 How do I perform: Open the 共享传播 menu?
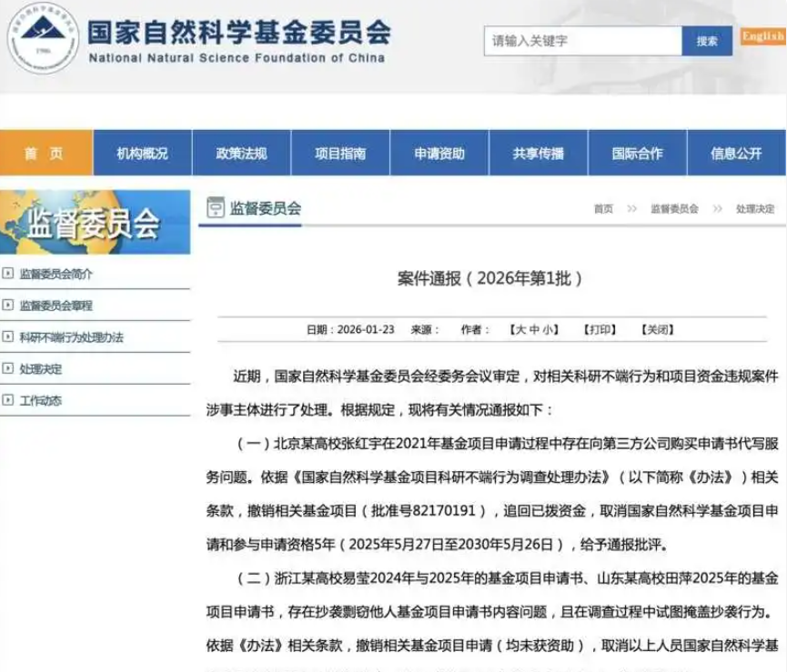(538, 153)
